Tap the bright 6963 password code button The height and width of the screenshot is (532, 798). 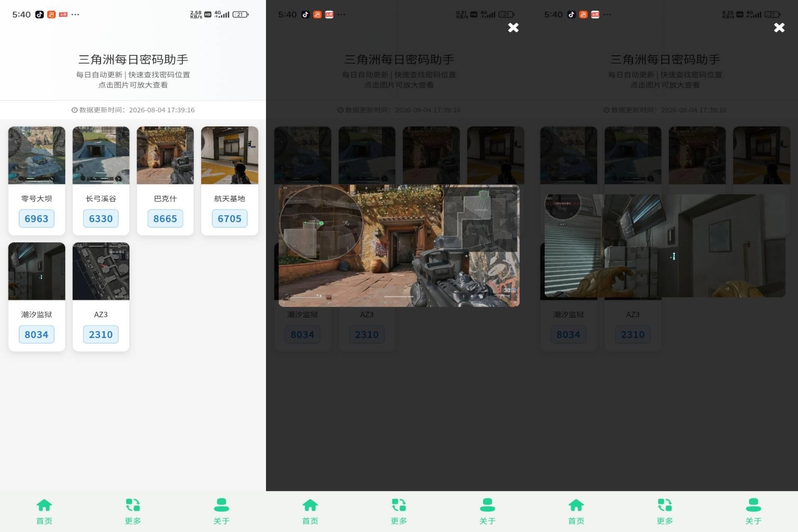[x=37, y=219]
